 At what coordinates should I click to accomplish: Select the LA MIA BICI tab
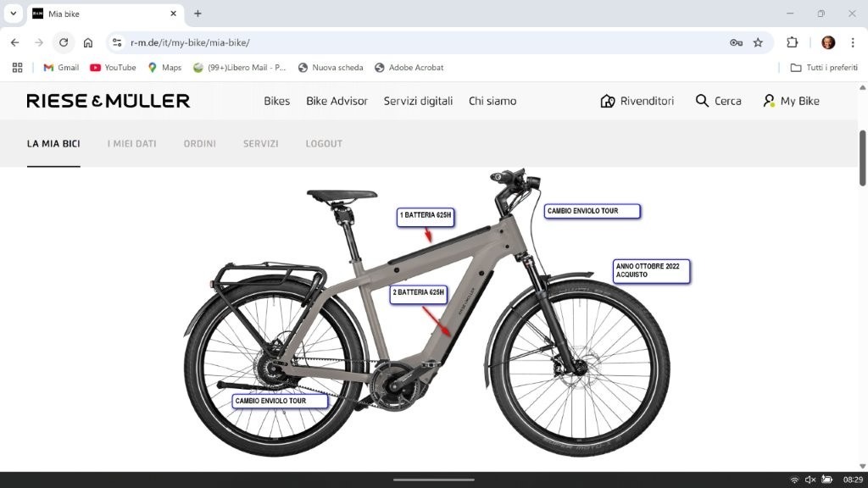click(x=53, y=144)
